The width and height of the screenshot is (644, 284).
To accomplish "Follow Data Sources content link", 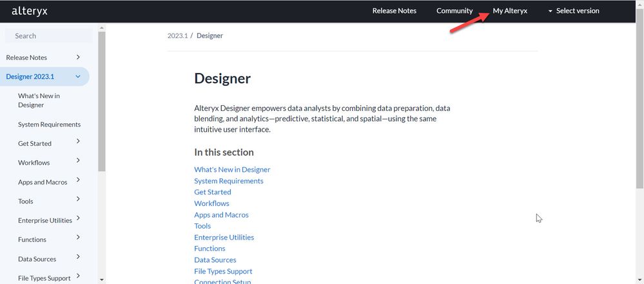I will [x=215, y=259].
